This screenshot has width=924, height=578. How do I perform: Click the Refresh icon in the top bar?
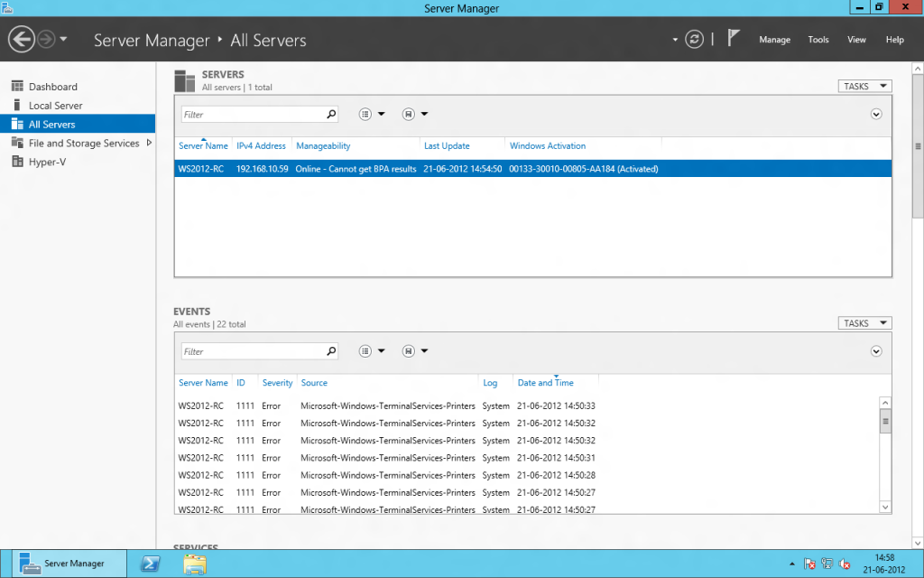click(x=693, y=39)
